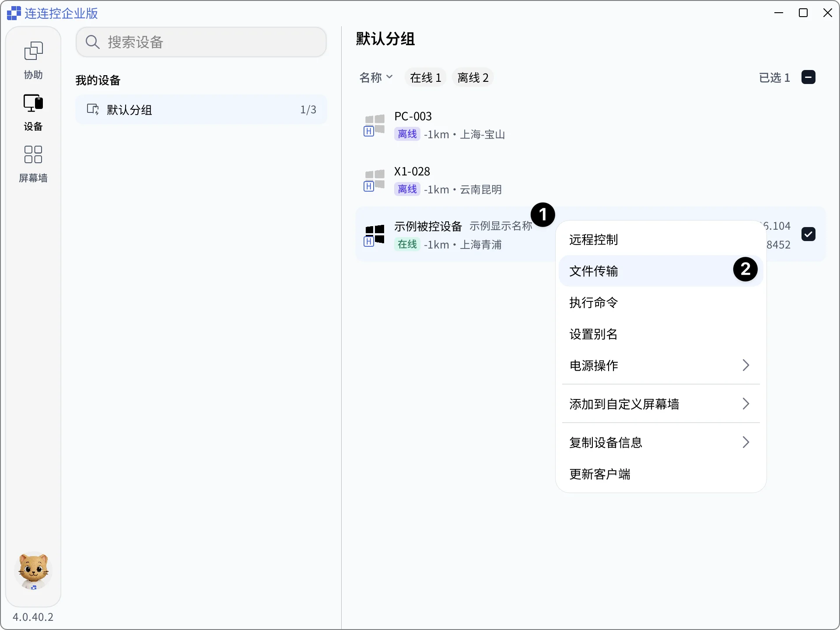This screenshot has width=840, height=630.
Task: Click the 示例显示名称 alias text
Action: [x=500, y=226]
